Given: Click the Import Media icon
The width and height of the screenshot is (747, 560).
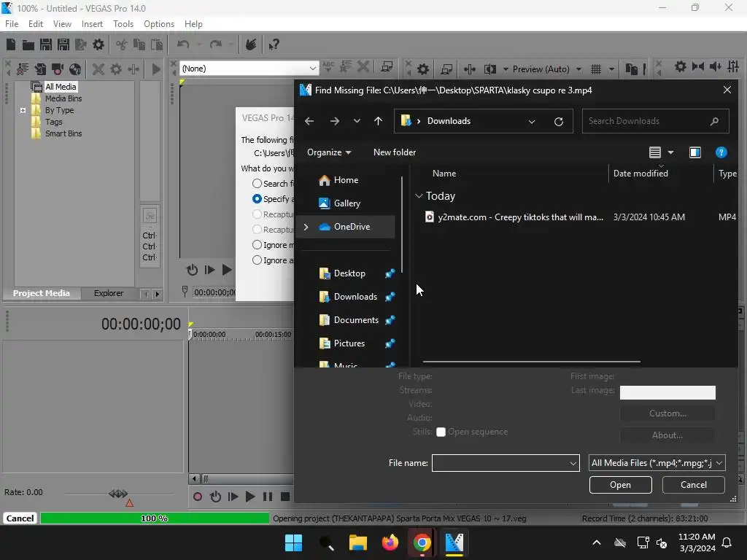Looking at the screenshot, I should [40, 69].
